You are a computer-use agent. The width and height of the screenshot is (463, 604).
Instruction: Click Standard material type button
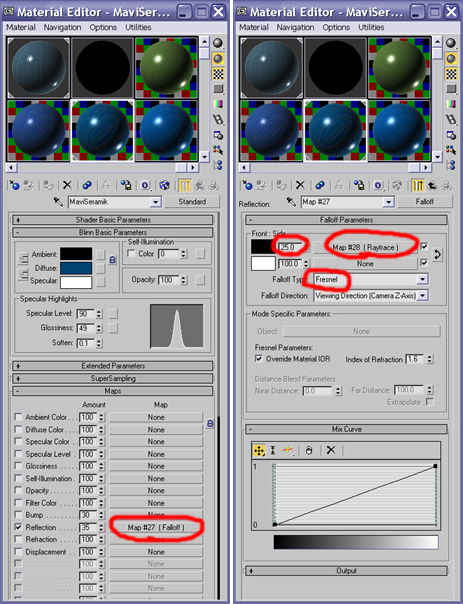coord(192,202)
